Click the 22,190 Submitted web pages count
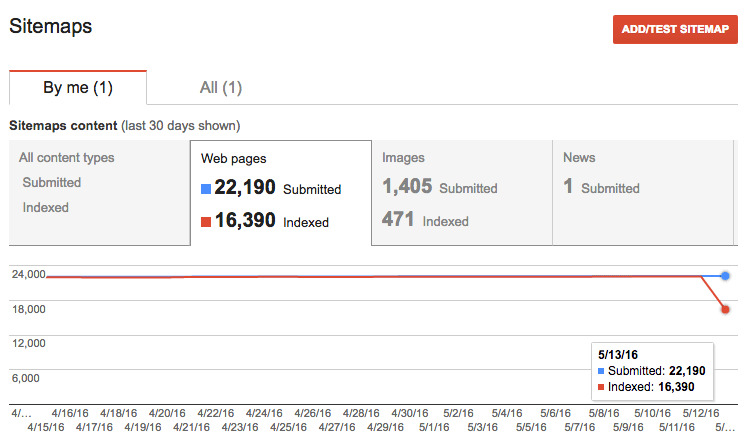The height and width of the screenshot is (442, 748). [246, 188]
